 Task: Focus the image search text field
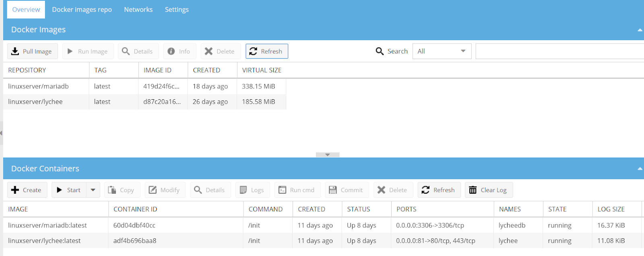[559, 51]
